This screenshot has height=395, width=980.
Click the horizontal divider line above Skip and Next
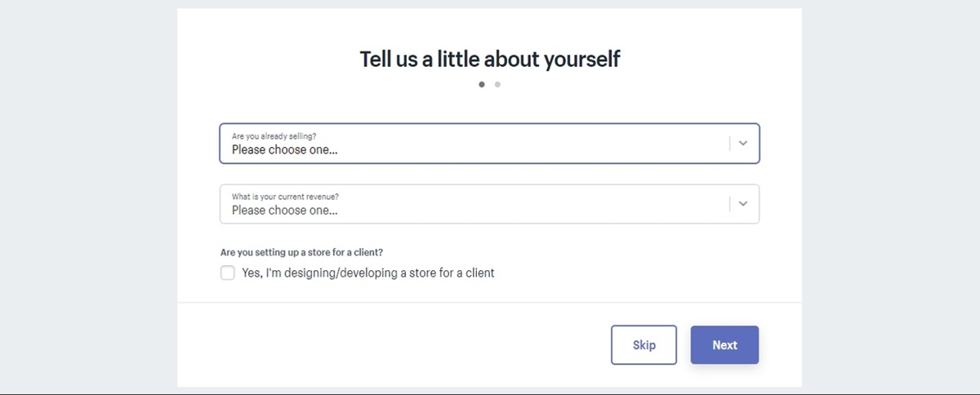[489, 303]
